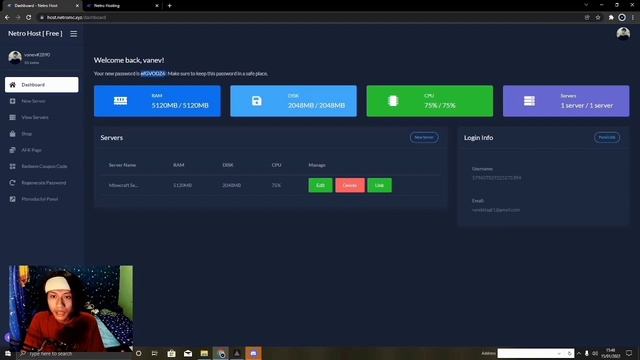640x360 pixels.
Task: Click the New Server button in Servers panel
Action: (x=424, y=138)
